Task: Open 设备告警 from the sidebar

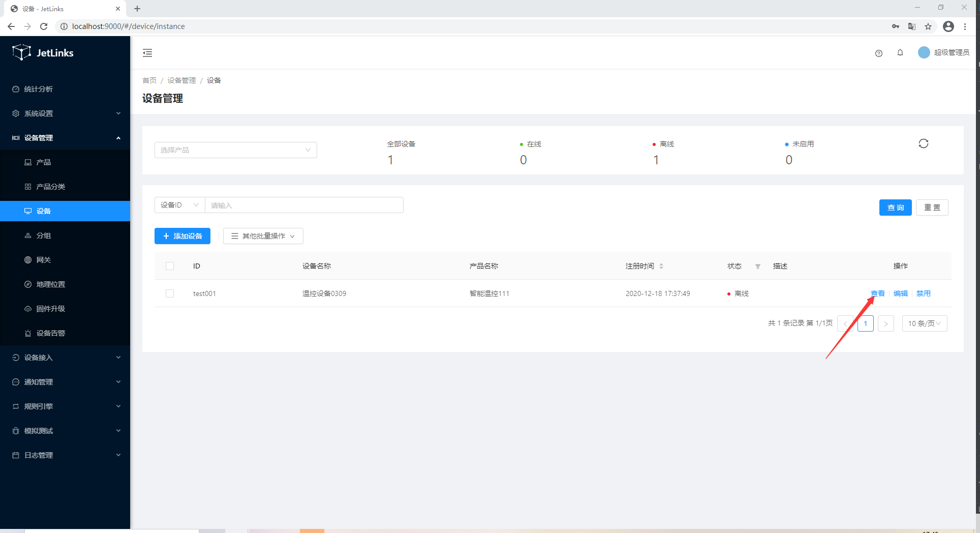Action: point(50,333)
